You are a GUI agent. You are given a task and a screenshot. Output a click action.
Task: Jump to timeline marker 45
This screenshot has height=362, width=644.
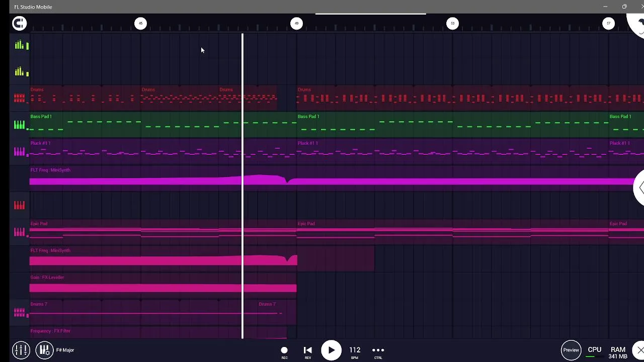tap(141, 23)
